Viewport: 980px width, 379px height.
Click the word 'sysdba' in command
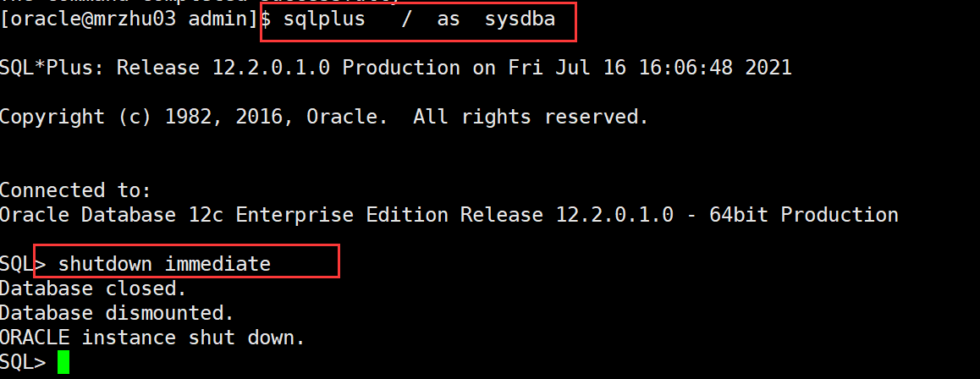(520, 19)
